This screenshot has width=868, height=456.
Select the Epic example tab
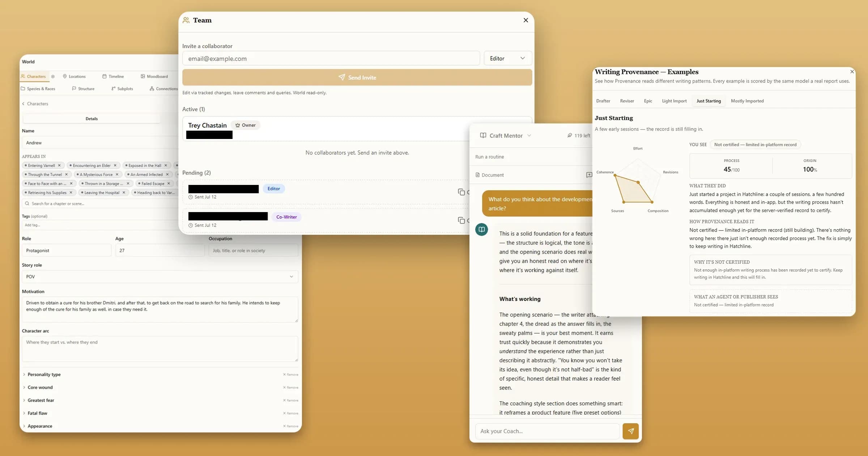pyautogui.click(x=648, y=101)
